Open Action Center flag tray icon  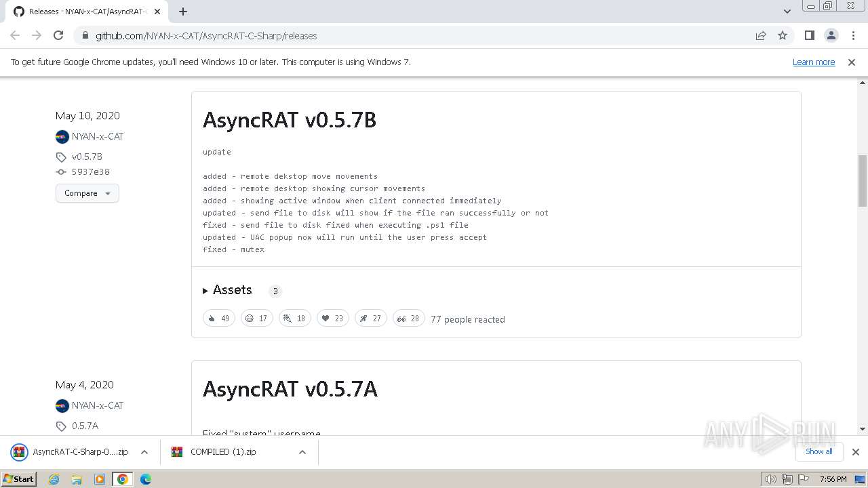tap(803, 479)
